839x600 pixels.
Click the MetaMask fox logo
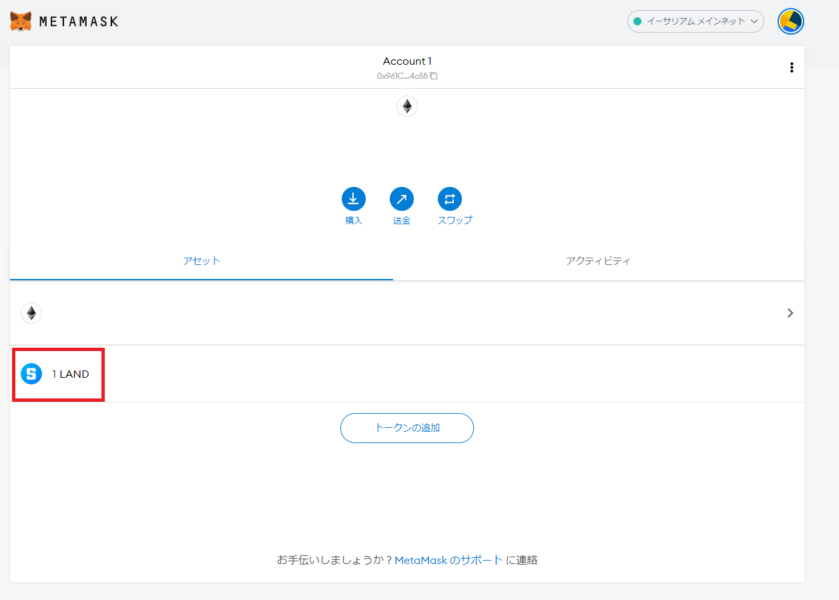pyautogui.click(x=21, y=21)
